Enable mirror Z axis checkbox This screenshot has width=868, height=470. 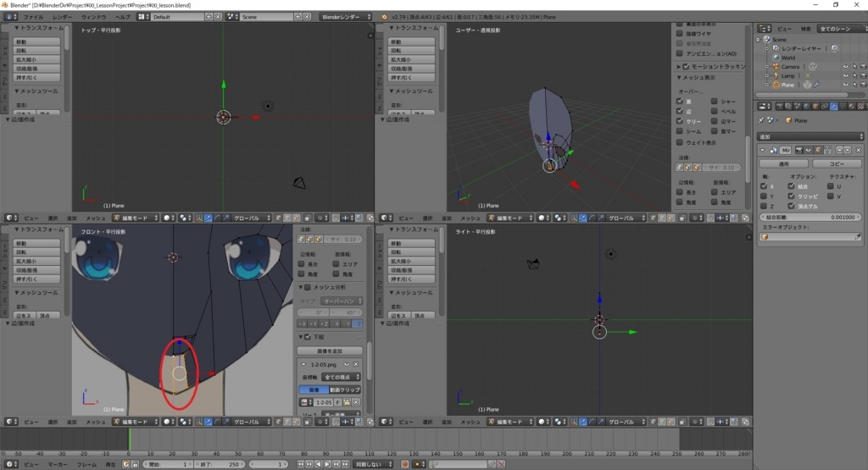pos(764,207)
